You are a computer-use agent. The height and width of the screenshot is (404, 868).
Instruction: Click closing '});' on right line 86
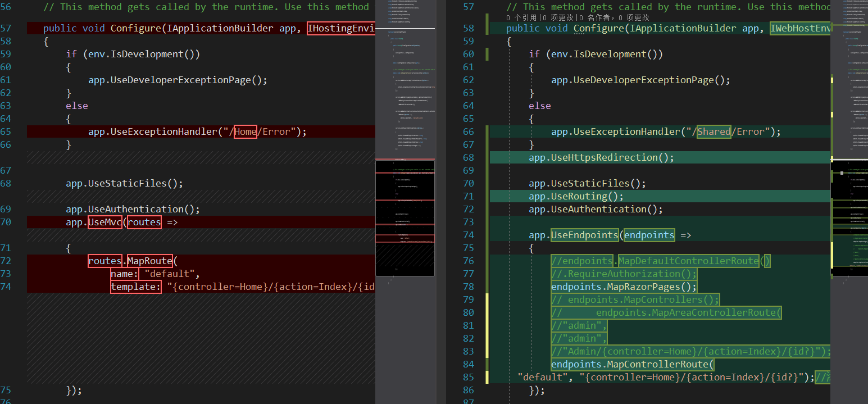537,390
